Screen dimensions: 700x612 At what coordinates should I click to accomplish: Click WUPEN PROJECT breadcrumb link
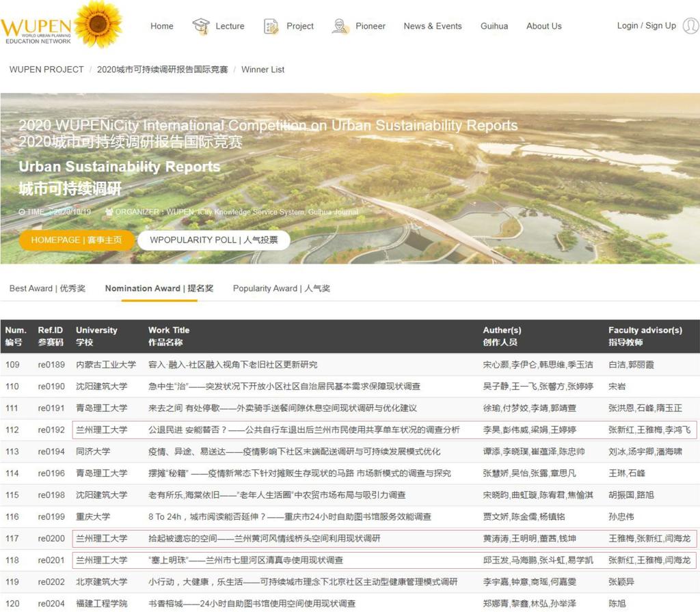pos(46,70)
